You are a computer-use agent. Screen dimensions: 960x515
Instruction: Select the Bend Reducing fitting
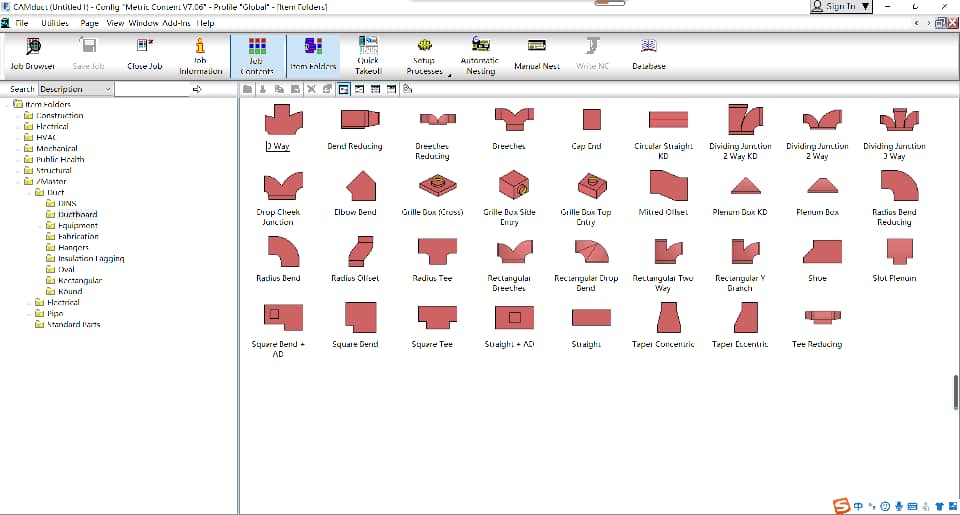coord(354,129)
